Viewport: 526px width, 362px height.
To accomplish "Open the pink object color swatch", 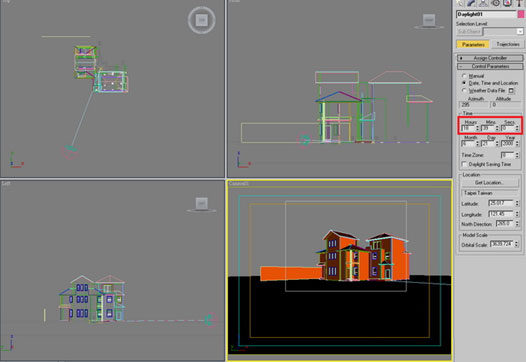I will [521, 14].
